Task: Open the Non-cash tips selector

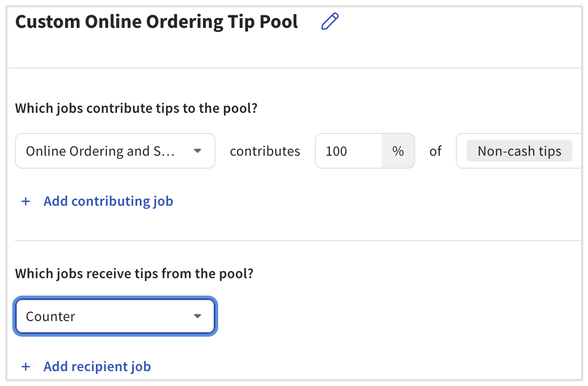Action: pyautogui.click(x=519, y=151)
